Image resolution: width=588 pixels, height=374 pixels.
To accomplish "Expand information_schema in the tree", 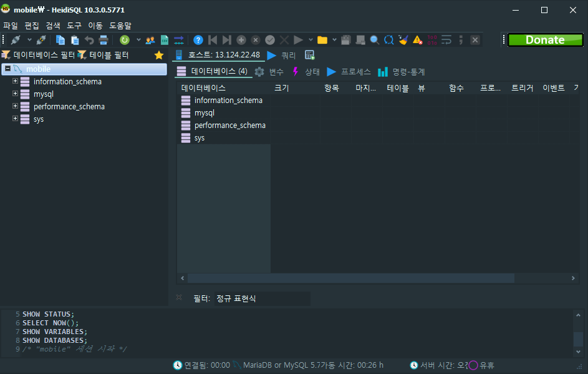I will 15,81.
